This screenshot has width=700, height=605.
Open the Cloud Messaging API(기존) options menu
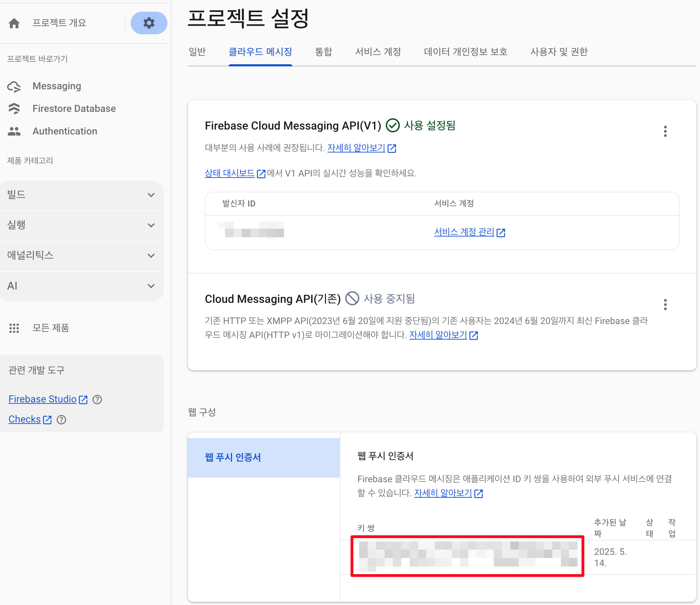click(665, 305)
